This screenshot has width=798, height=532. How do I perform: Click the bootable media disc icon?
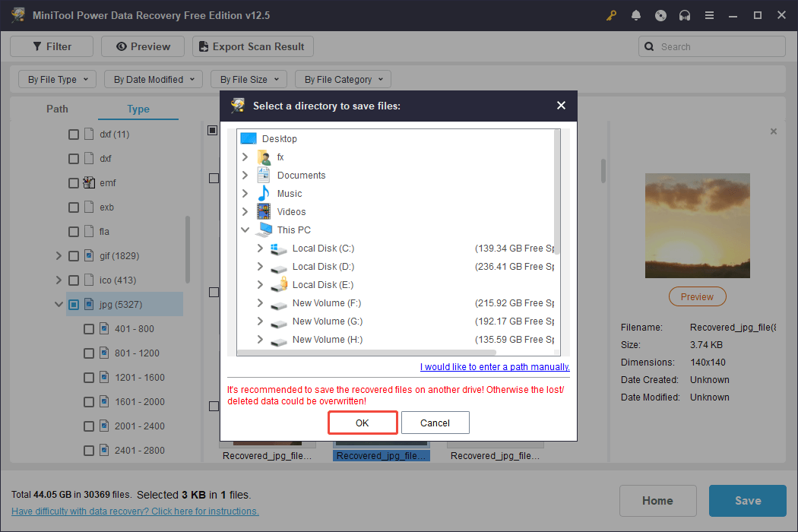tap(660, 15)
